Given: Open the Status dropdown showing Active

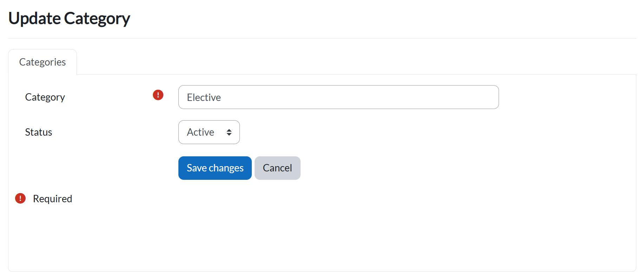Looking at the screenshot, I should [x=209, y=132].
